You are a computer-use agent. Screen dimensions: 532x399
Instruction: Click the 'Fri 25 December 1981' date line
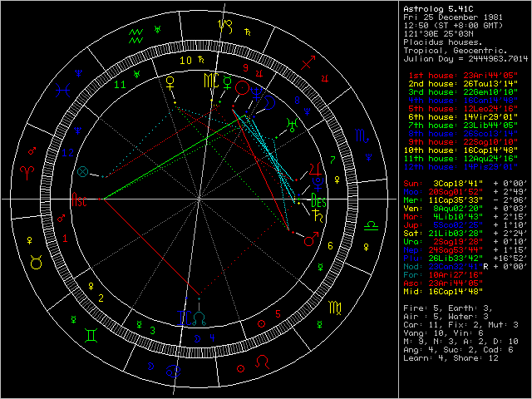[453, 17]
